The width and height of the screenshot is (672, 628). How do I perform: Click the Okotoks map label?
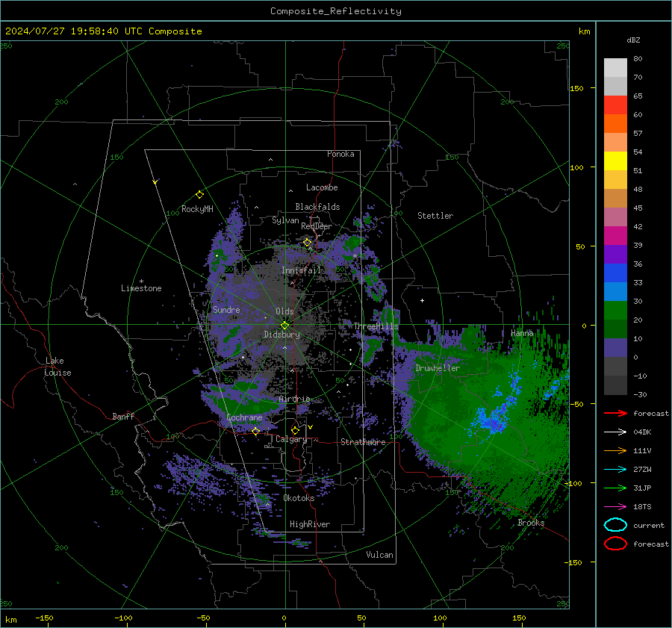tap(299, 498)
